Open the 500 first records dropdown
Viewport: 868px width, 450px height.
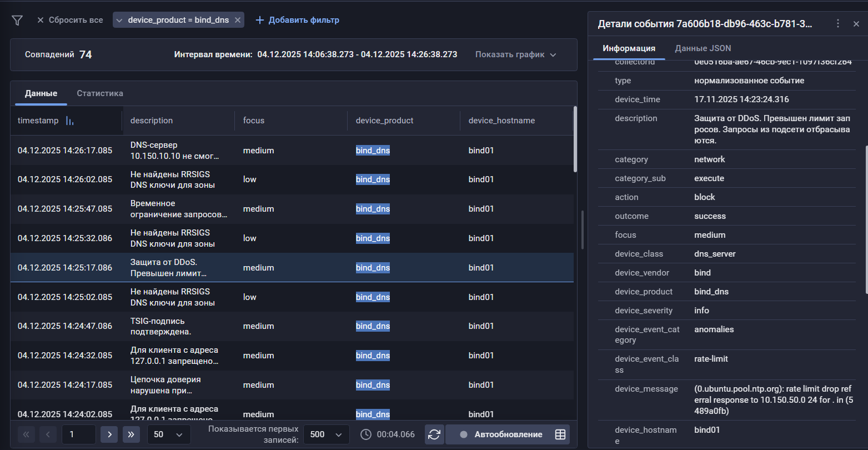point(326,434)
